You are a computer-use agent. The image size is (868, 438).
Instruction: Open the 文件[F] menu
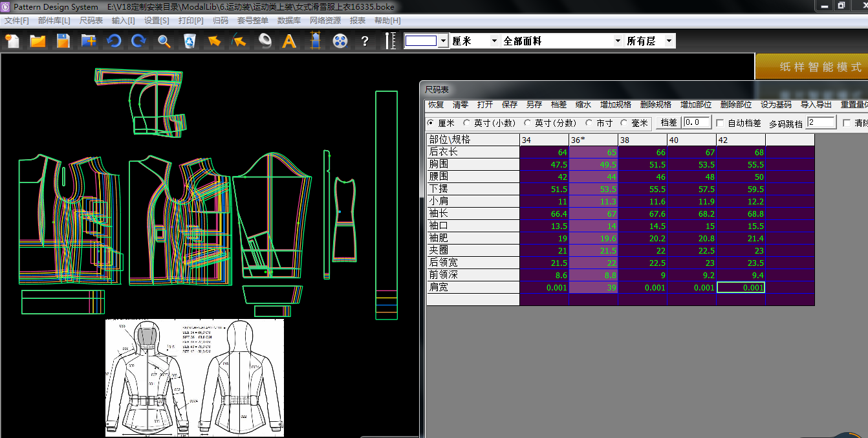click(x=17, y=21)
